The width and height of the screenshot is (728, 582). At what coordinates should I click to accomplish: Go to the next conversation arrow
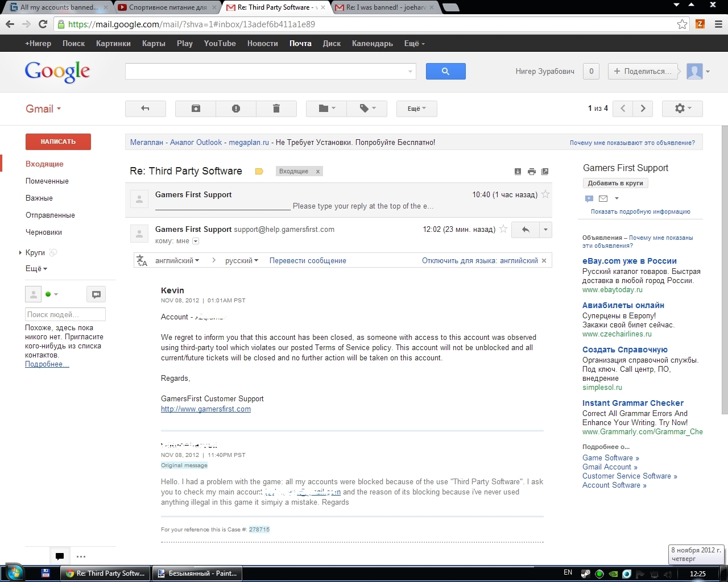tap(643, 109)
